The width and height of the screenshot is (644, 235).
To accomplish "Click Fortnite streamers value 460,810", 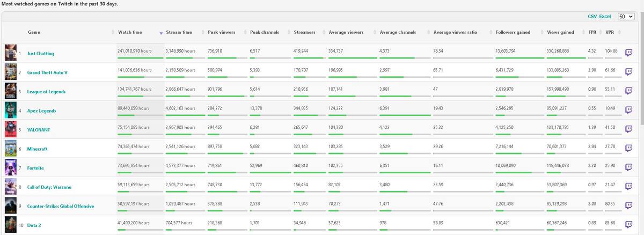I will coord(302,165).
